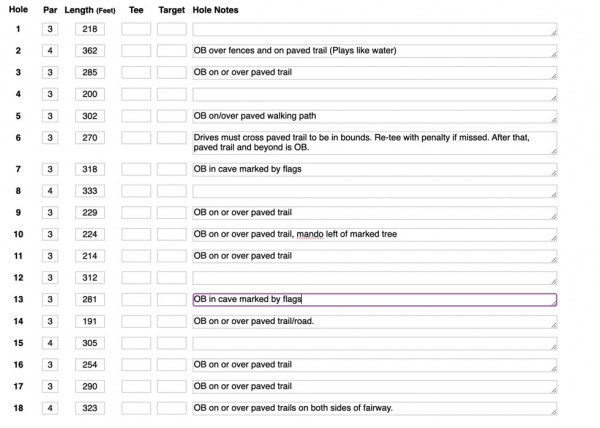This screenshot has width=600, height=428.
Task: Click the Tee field for hole 18
Action: 135,409
